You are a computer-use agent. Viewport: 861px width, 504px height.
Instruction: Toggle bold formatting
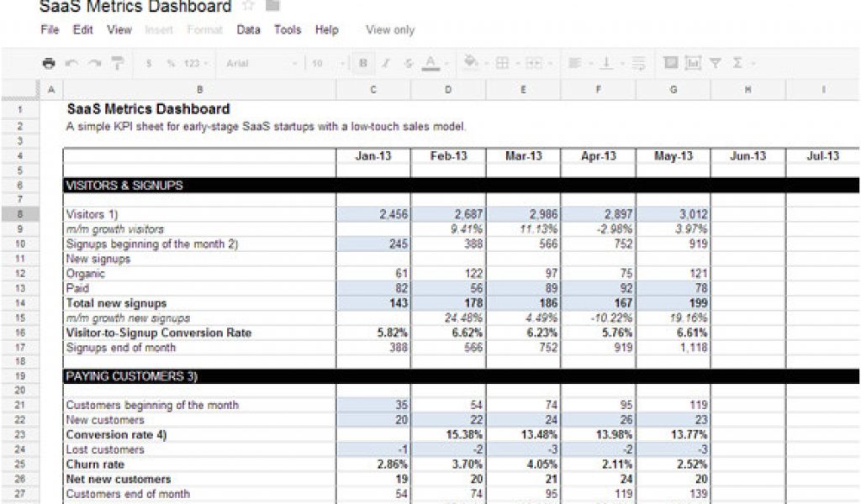[x=362, y=61]
